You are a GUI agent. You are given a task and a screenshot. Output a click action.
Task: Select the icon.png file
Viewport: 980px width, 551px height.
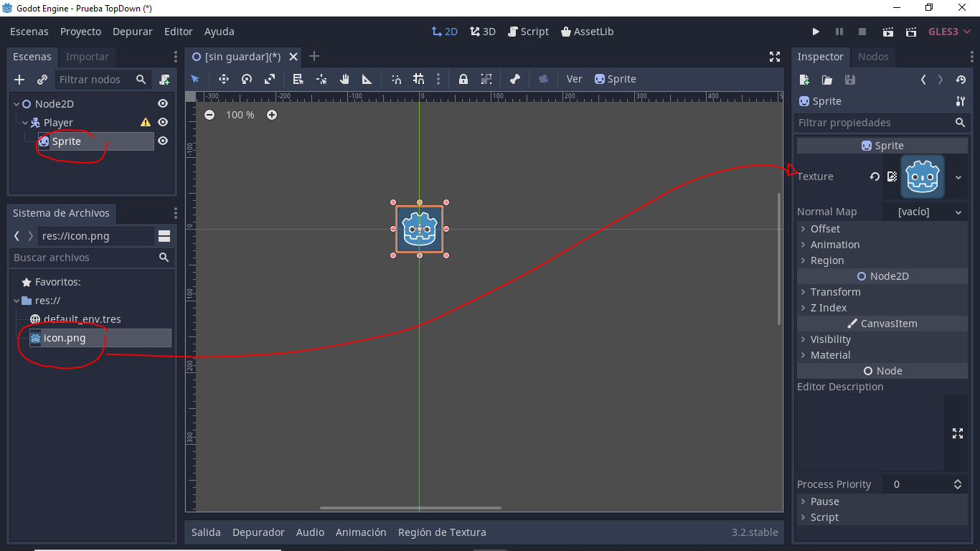point(100,338)
